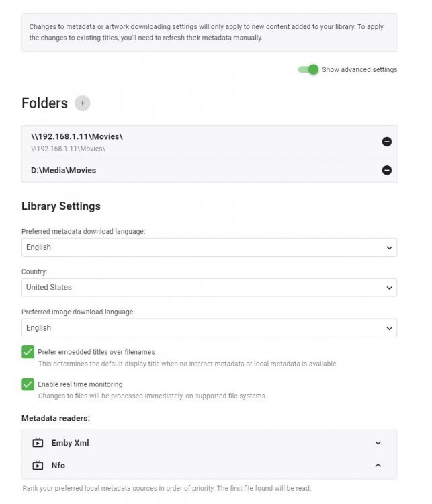Viewport: 432px width, 504px height.
Task: Remove the D:\Media\Movies folder
Action: [x=386, y=170]
